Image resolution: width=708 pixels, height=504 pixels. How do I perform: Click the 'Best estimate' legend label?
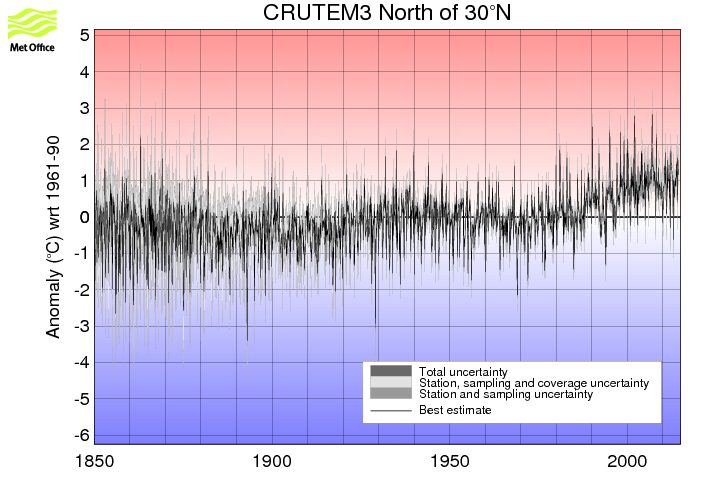(x=455, y=410)
